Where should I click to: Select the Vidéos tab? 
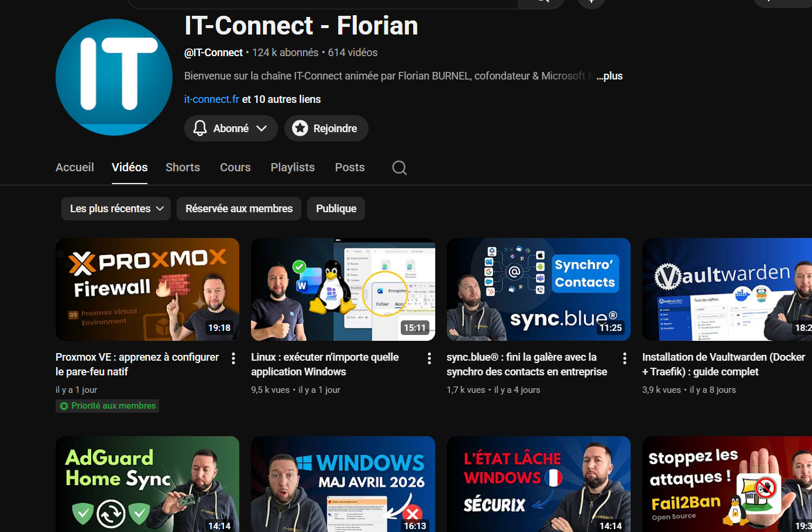click(130, 167)
